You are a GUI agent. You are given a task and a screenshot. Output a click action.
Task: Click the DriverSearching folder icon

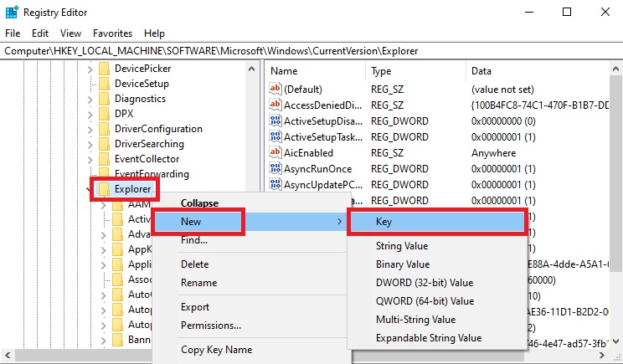click(x=104, y=144)
